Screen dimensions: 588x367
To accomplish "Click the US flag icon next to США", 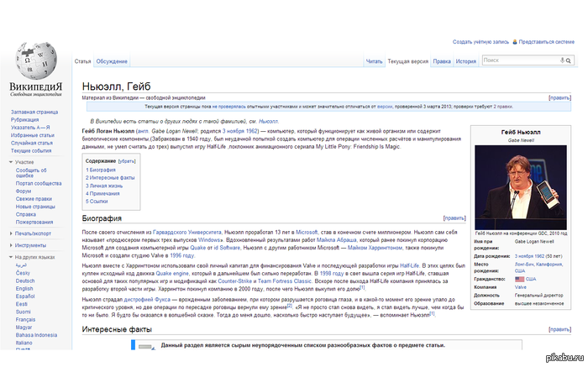I will click(x=519, y=279).
